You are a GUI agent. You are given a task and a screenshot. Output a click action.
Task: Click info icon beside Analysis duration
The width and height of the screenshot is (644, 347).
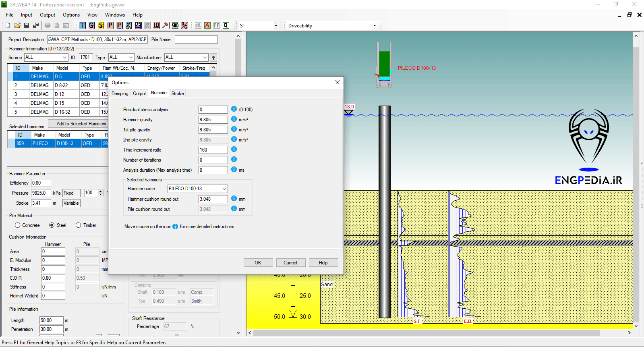coord(234,170)
